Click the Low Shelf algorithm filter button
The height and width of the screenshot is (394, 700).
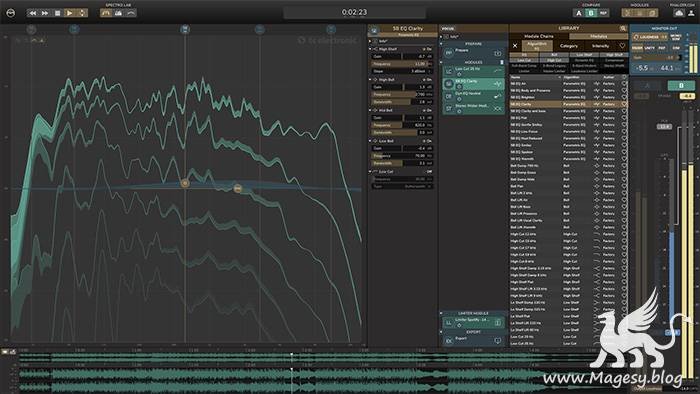pyautogui.click(x=584, y=55)
